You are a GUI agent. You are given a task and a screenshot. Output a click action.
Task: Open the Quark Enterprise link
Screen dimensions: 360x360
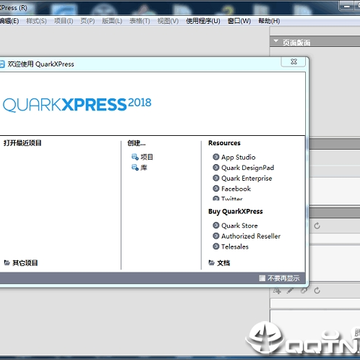pos(242,178)
